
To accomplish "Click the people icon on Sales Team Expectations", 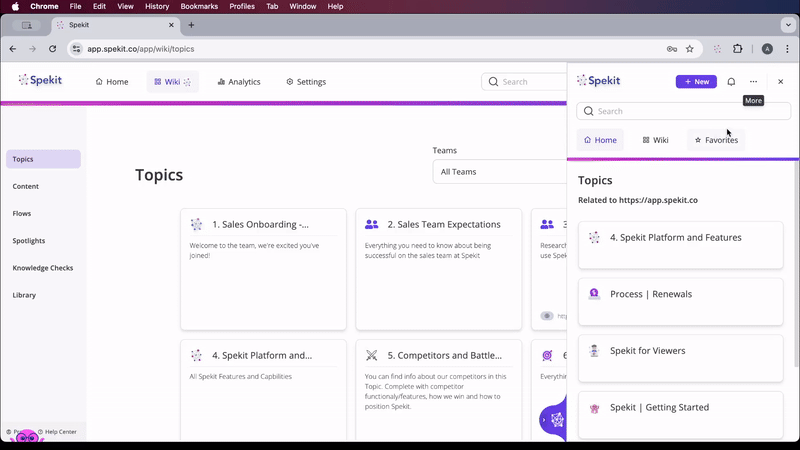I will 371,224.
